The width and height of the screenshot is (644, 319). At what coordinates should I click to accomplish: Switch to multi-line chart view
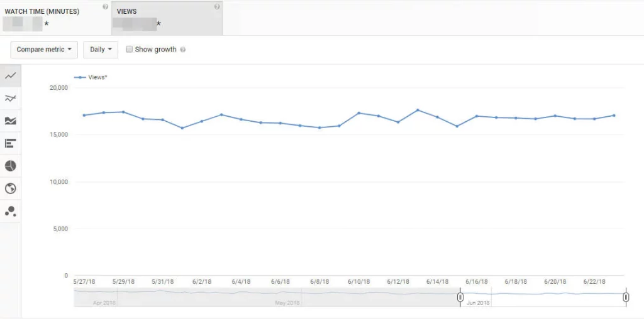pos(10,98)
